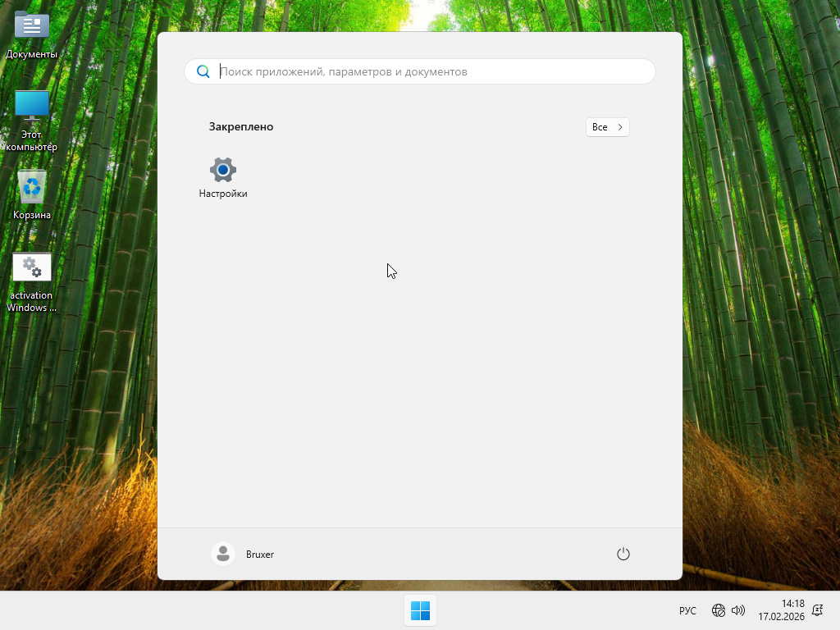Screen dimensions: 840x630
Task: Open the pinned Настройки gear app
Action: coord(223,178)
